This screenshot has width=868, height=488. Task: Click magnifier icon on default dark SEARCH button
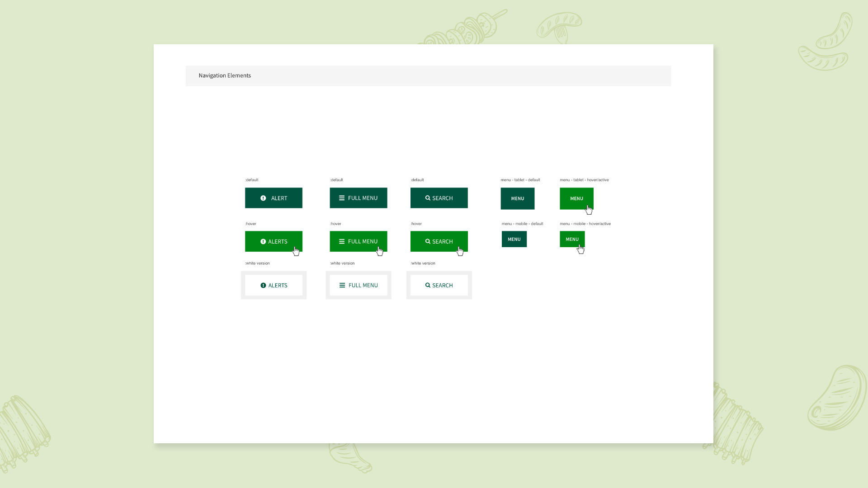[x=428, y=198]
